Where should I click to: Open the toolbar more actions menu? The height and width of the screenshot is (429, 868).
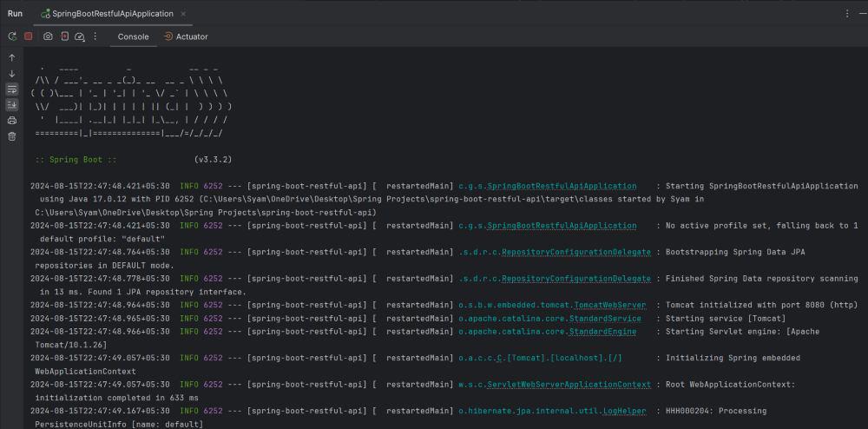95,36
